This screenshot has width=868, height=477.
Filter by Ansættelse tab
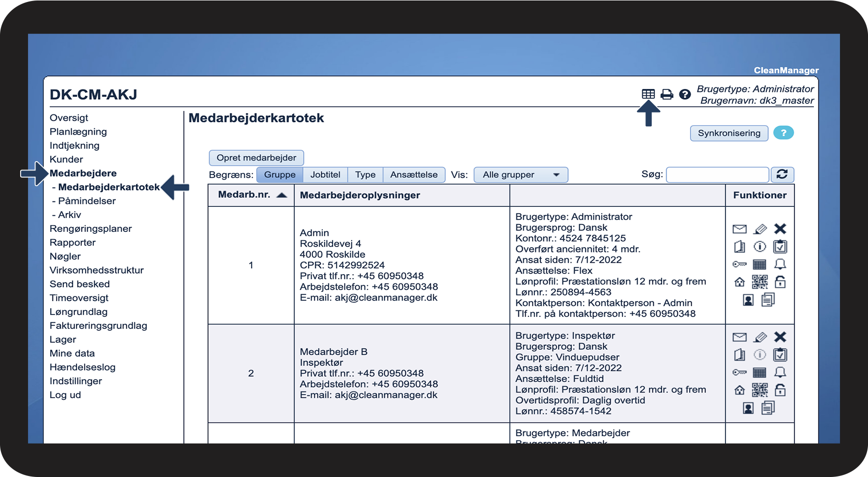click(414, 174)
